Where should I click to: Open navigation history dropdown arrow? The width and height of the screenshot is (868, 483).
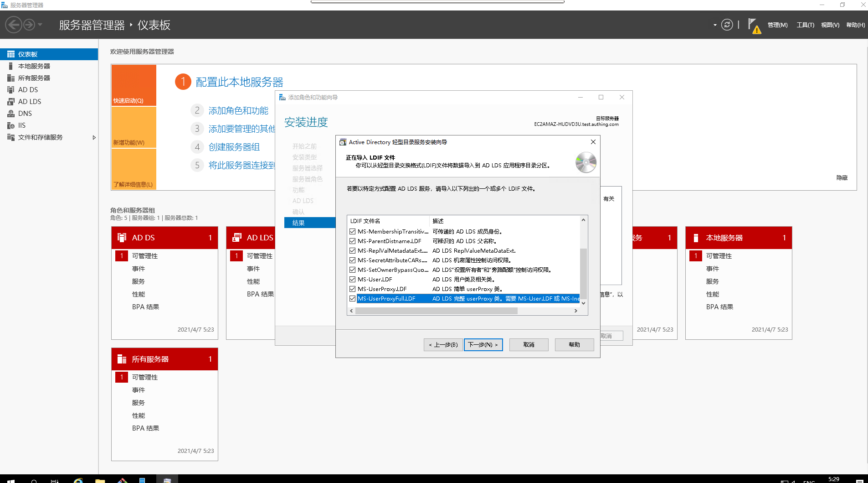coord(40,25)
